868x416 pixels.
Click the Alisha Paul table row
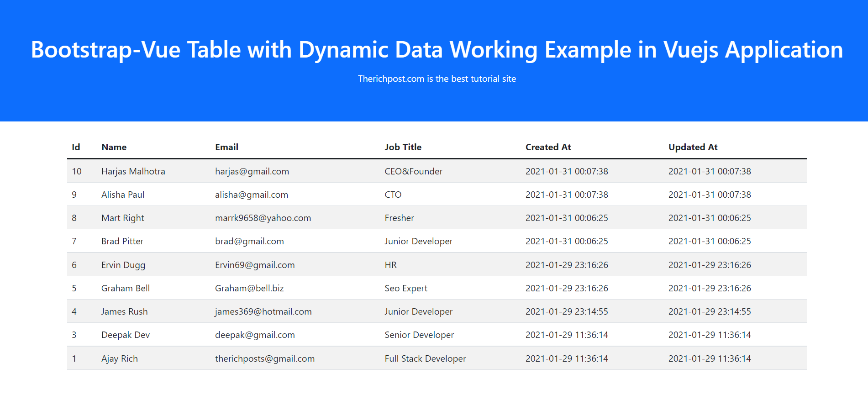(x=122, y=195)
